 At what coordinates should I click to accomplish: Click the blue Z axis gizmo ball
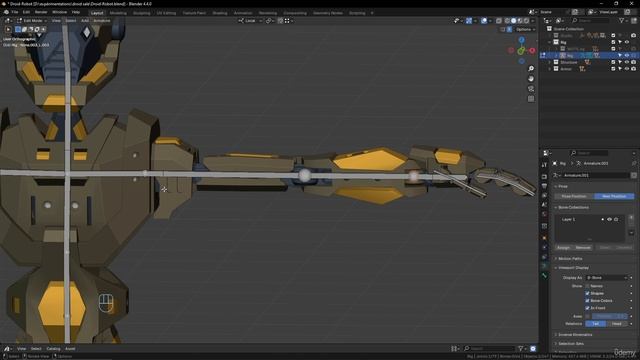pyautogui.click(x=521, y=40)
